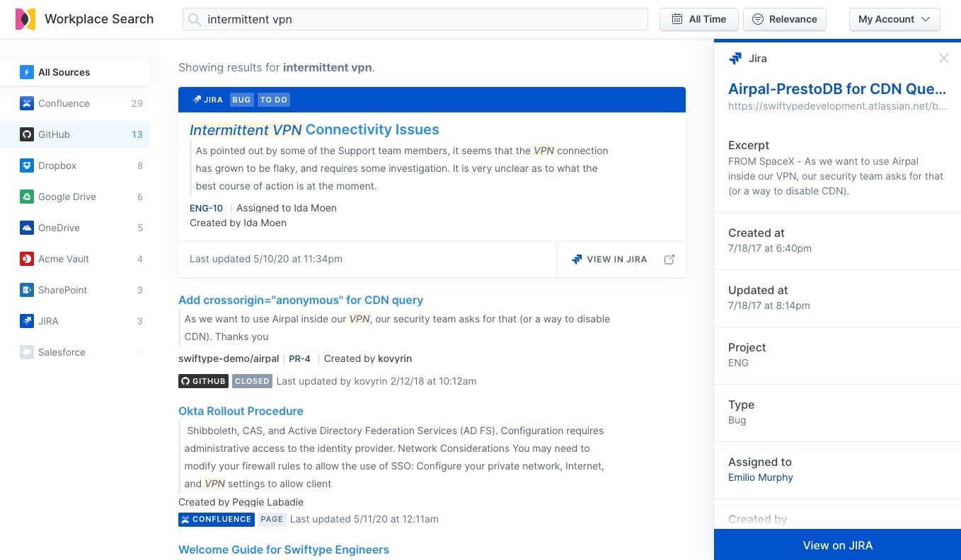
Task: Click the Dropbox icon in sidebar
Action: [x=26, y=165]
